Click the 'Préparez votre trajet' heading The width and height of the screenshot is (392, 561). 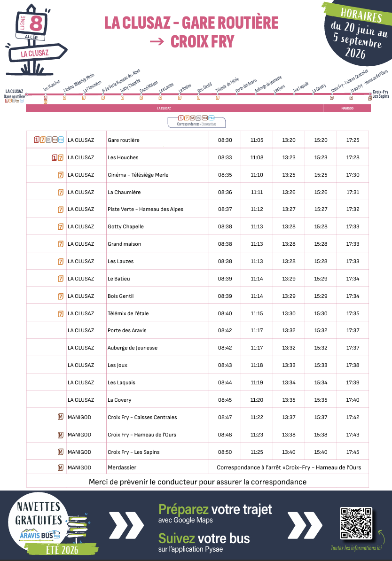tap(215, 509)
